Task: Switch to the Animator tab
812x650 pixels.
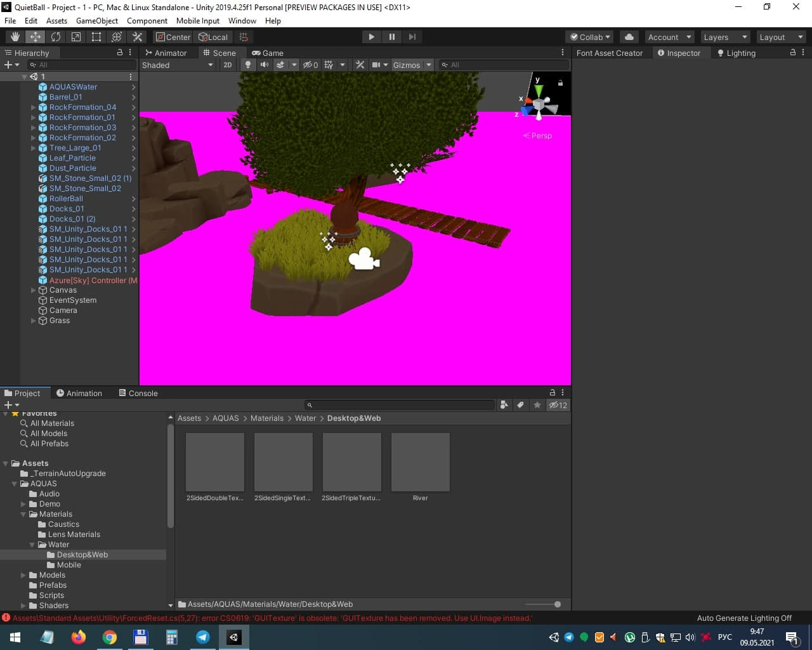Action: pyautogui.click(x=166, y=53)
